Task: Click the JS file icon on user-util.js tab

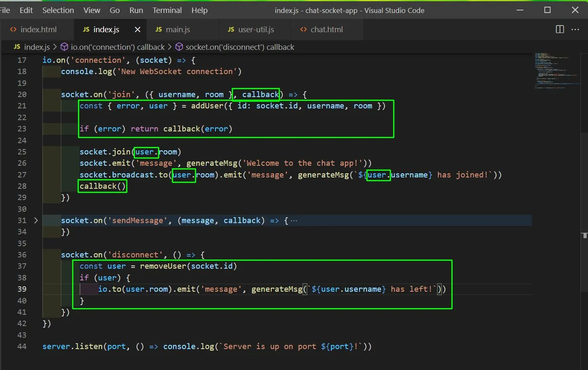Action: (x=231, y=29)
